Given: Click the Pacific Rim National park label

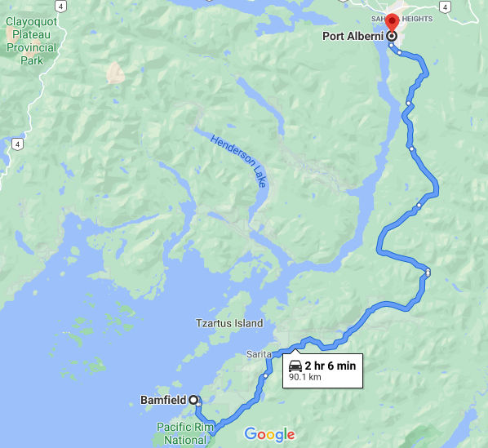Looking at the screenshot, I should (185, 433).
